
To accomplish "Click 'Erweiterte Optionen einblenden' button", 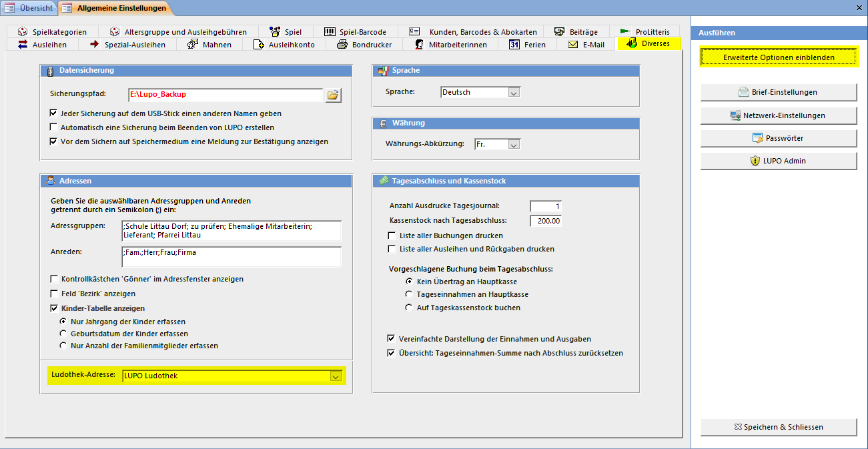I will [x=779, y=57].
